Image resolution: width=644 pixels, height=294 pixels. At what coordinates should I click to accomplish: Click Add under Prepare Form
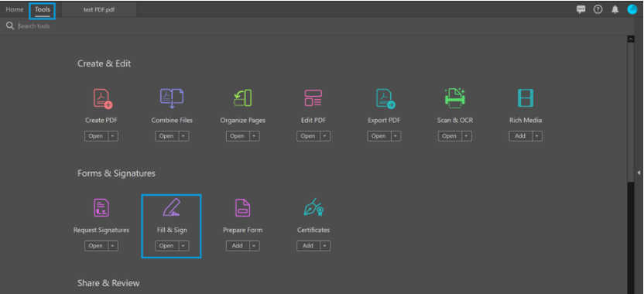(238, 245)
